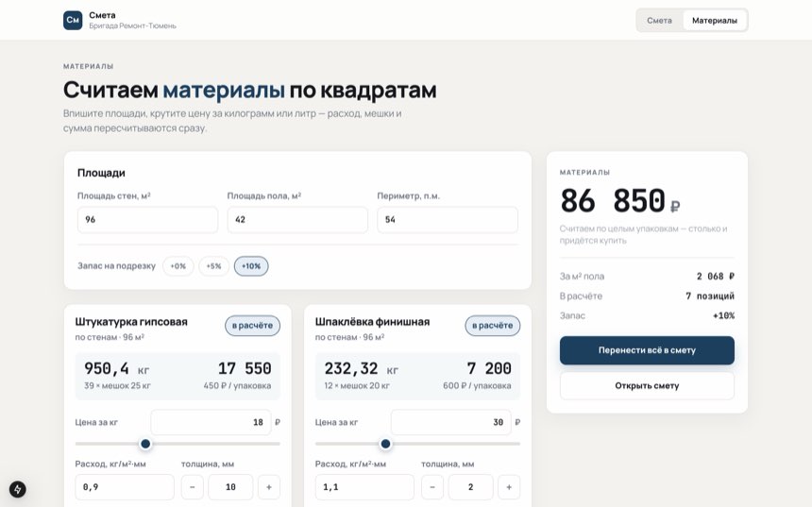
Task: Click Запас на подрезку label
Action: tap(116, 265)
